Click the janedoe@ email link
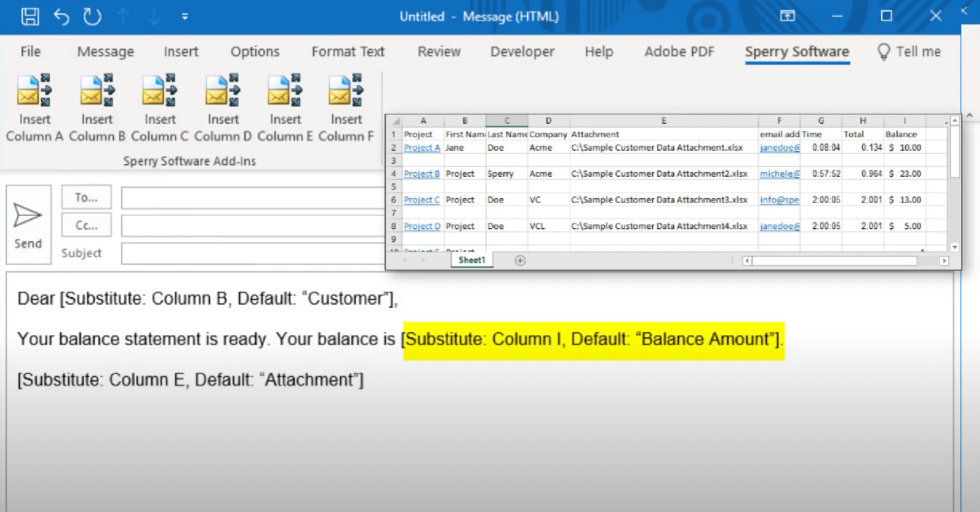The image size is (980, 512). click(779, 147)
